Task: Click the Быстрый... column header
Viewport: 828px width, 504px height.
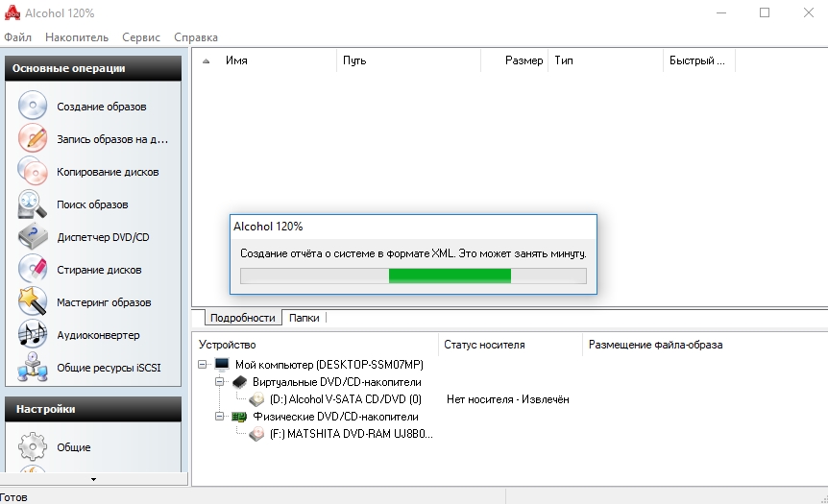Action: (699, 60)
